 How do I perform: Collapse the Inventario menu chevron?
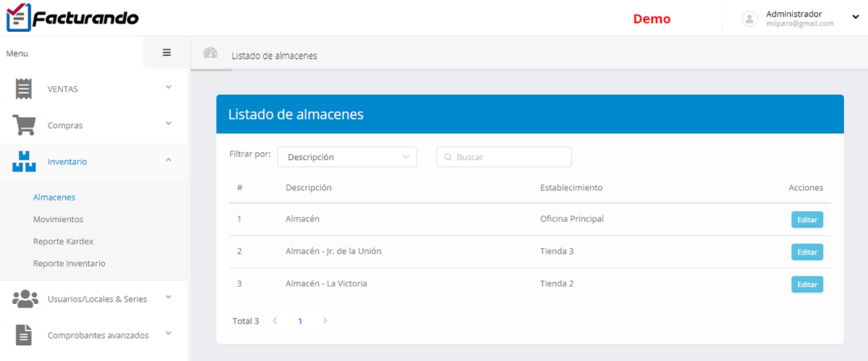tap(169, 160)
